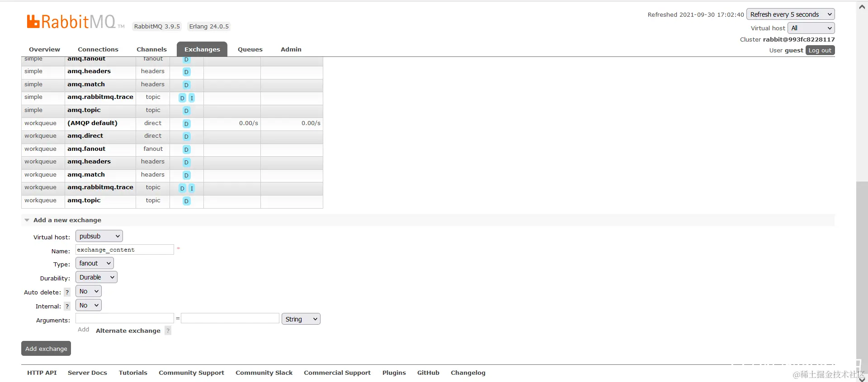Open the HTTP API link
868x382 pixels.
click(42, 373)
